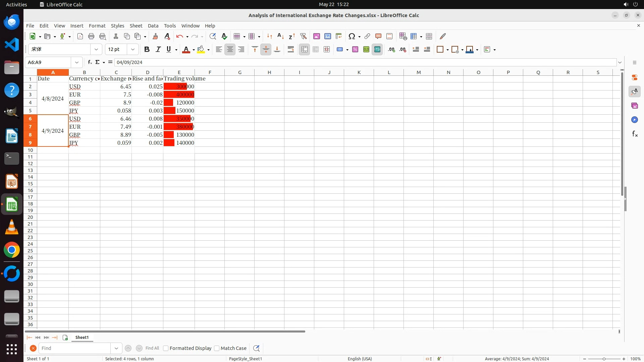
Task: Click the Insert Special Character omega icon
Action: click(x=352, y=36)
